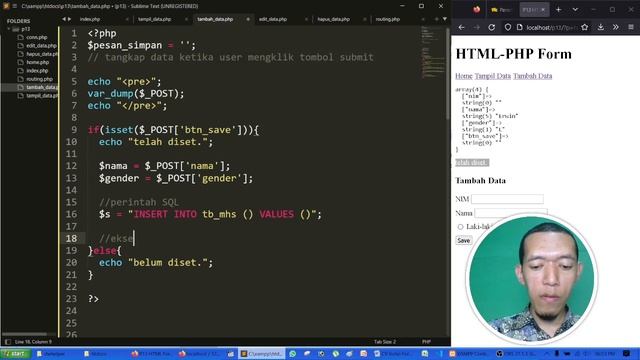Click line 18 number in gutter

[71, 238]
